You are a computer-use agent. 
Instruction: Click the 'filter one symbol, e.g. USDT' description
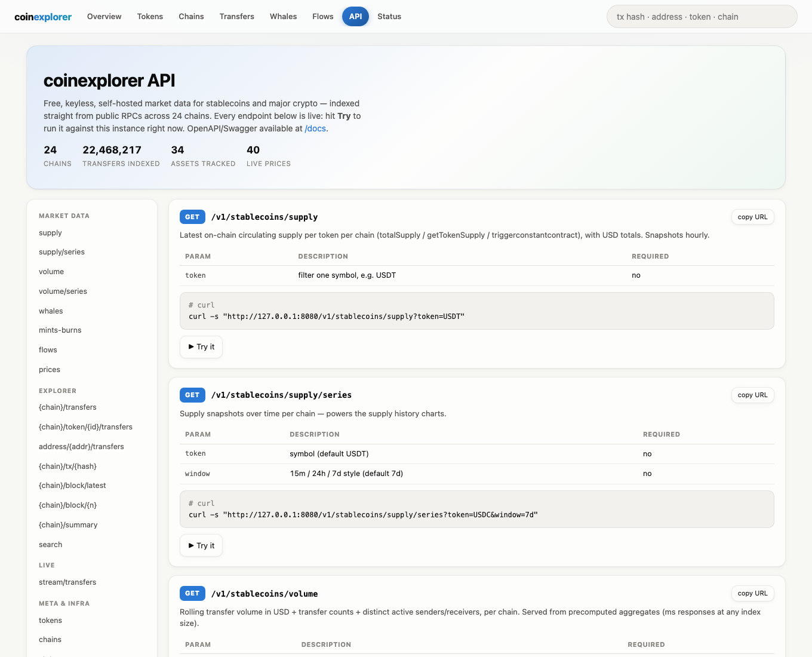pos(347,275)
